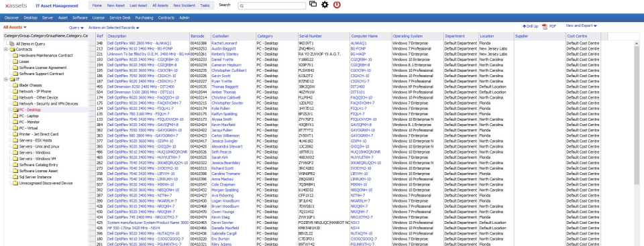644x246 pixels.
Task: Open Actions on Selected Records dropdown
Action: [114, 28]
